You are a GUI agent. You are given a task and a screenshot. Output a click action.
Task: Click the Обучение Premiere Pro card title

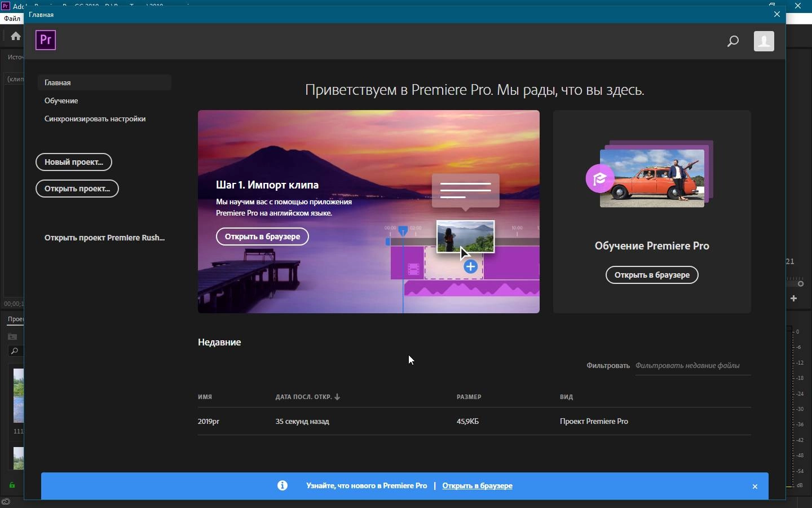652,246
